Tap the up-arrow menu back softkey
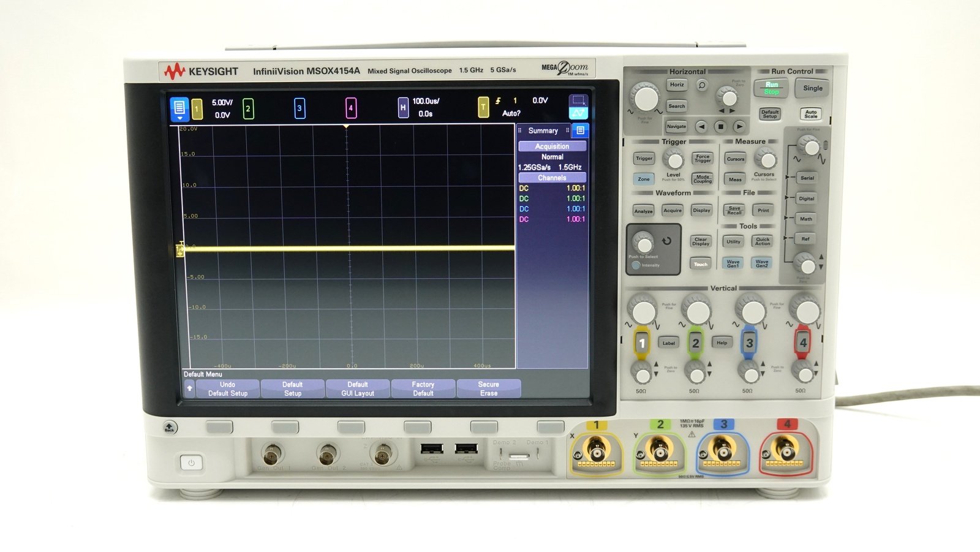This screenshot has width=980, height=552. 189,388
